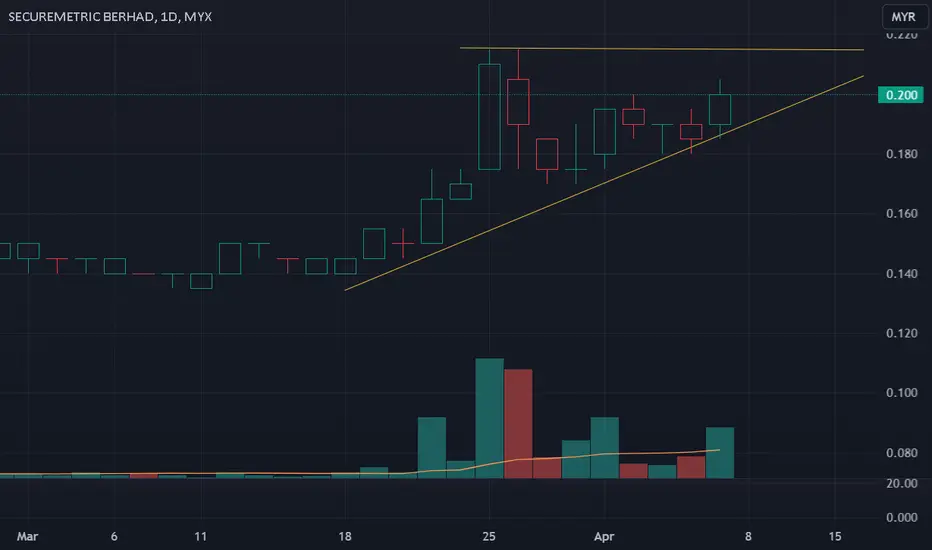Click the Apr date label
The width and height of the screenshot is (932, 550).
[604, 536]
